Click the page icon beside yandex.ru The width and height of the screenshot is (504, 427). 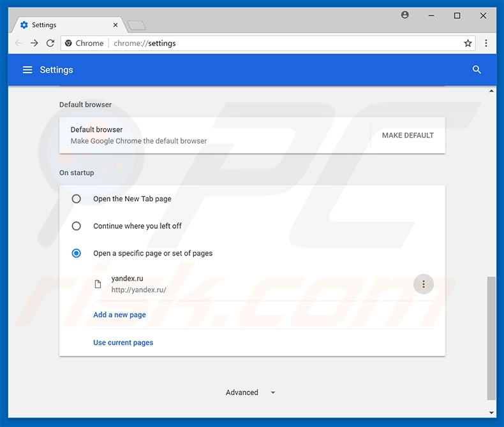(98, 284)
